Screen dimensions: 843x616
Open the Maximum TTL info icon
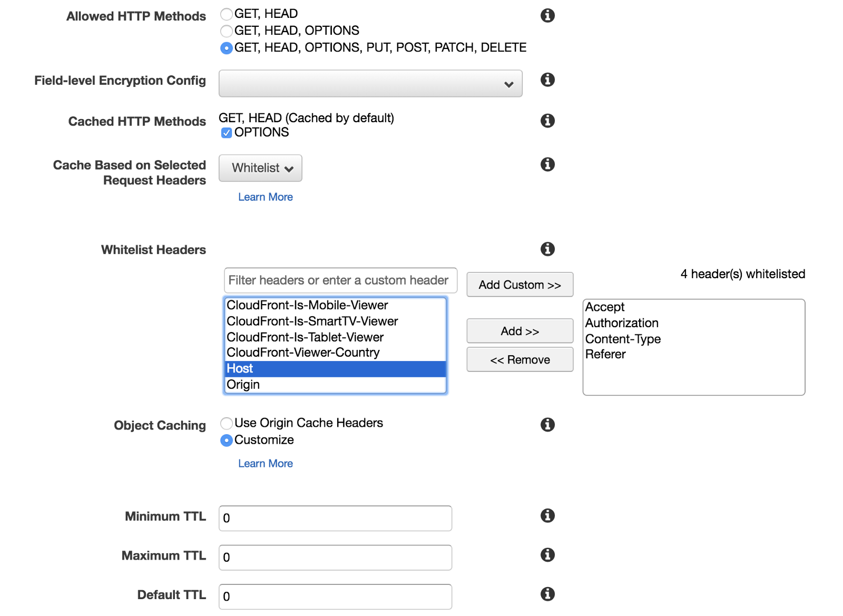[x=547, y=554]
